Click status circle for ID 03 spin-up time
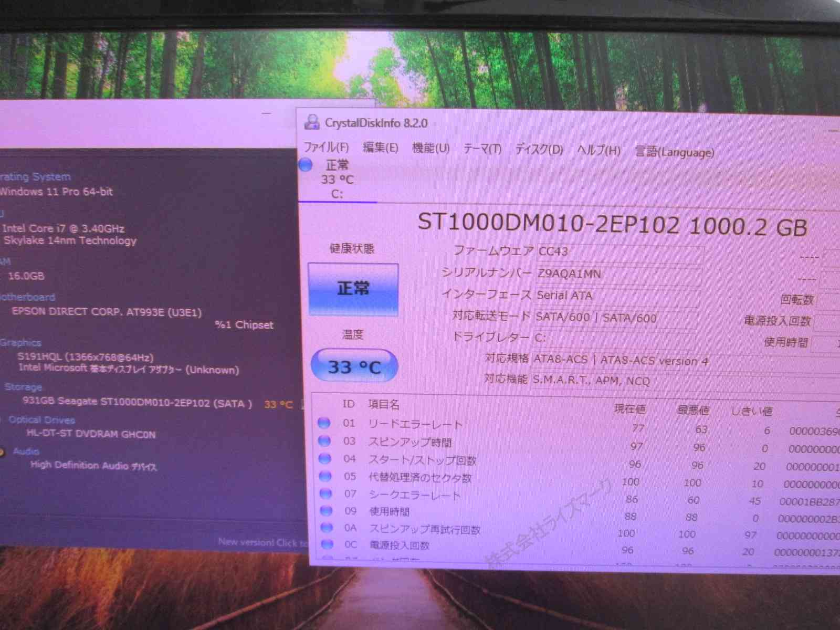840x630 pixels. click(x=324, y=441)
